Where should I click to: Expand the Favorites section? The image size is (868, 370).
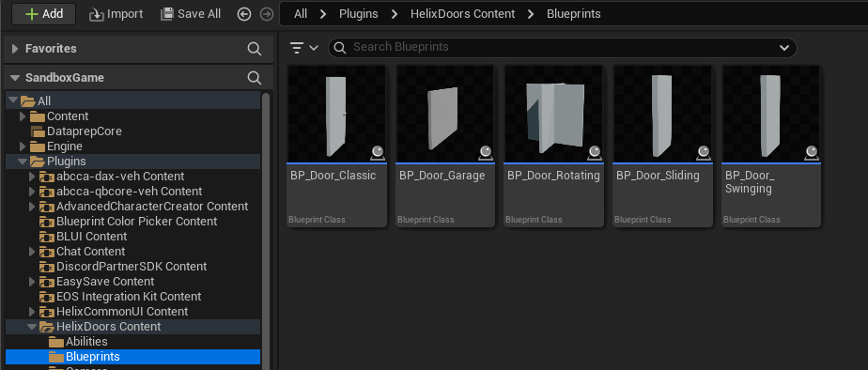[x=15, y=49]
